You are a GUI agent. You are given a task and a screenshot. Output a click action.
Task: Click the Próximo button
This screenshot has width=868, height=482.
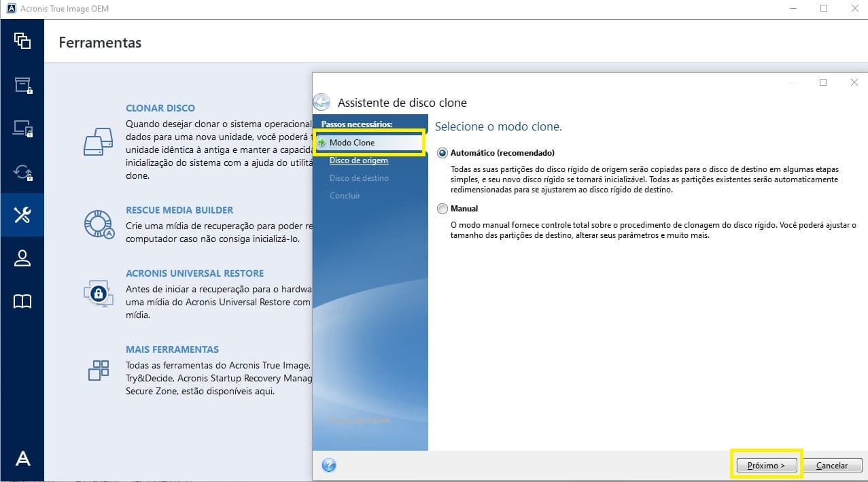click(x=766, y=466)
